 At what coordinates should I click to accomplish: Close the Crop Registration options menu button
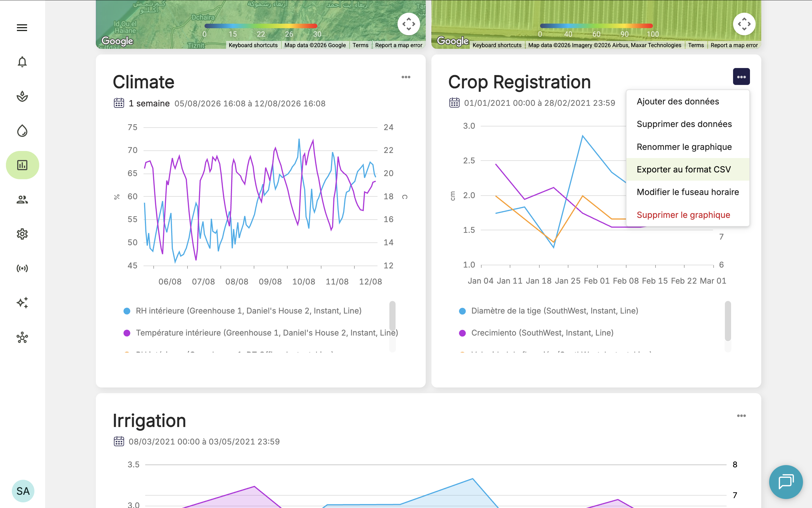(x=741, y=76)
